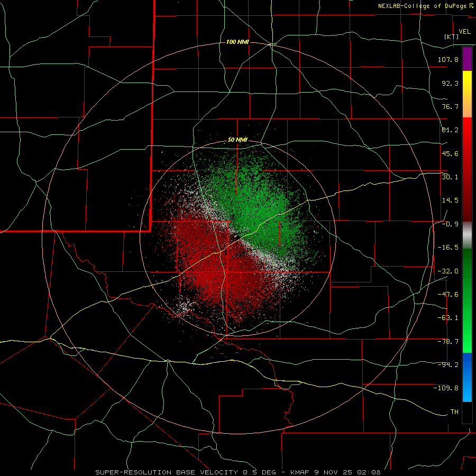Click the VEL legend title
This screenshot has width=476, height=476.
click(464, 31)
